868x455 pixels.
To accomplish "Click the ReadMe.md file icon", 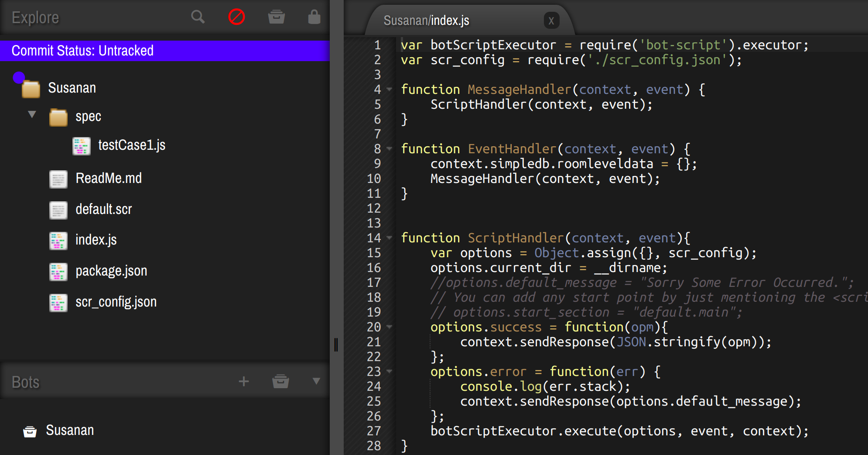I will coord(58,179).
